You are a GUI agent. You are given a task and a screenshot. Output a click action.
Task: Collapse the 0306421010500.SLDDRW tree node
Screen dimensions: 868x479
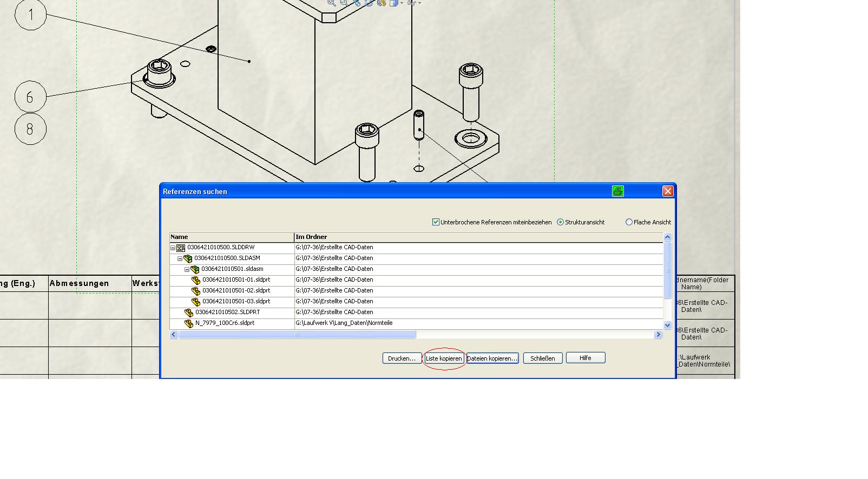coord(173,248)
